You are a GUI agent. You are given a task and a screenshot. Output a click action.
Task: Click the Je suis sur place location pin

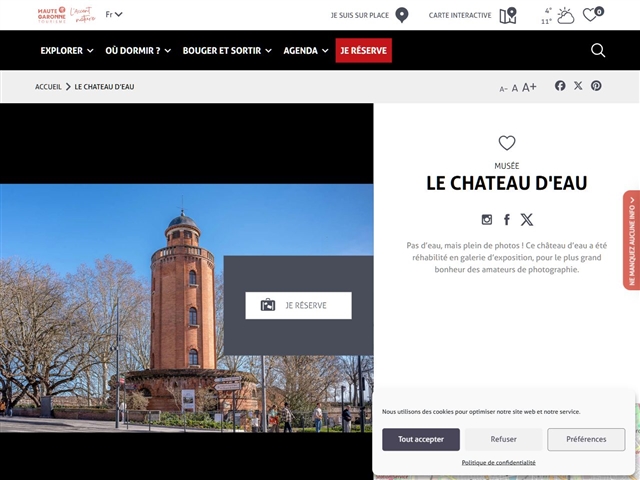coord(402,15)
